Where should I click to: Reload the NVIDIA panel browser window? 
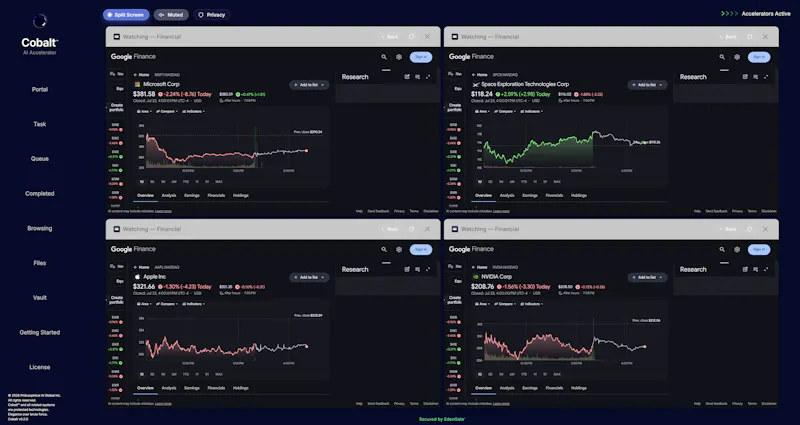click(749, 229)
